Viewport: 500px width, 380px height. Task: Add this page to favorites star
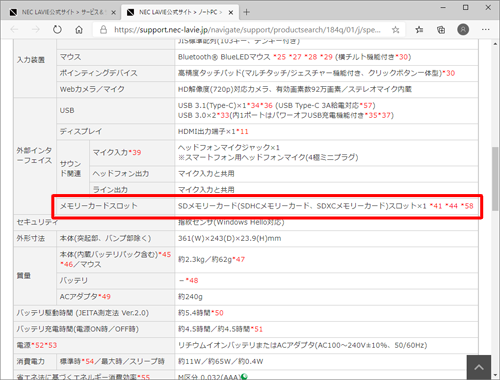tap(396, 30)
